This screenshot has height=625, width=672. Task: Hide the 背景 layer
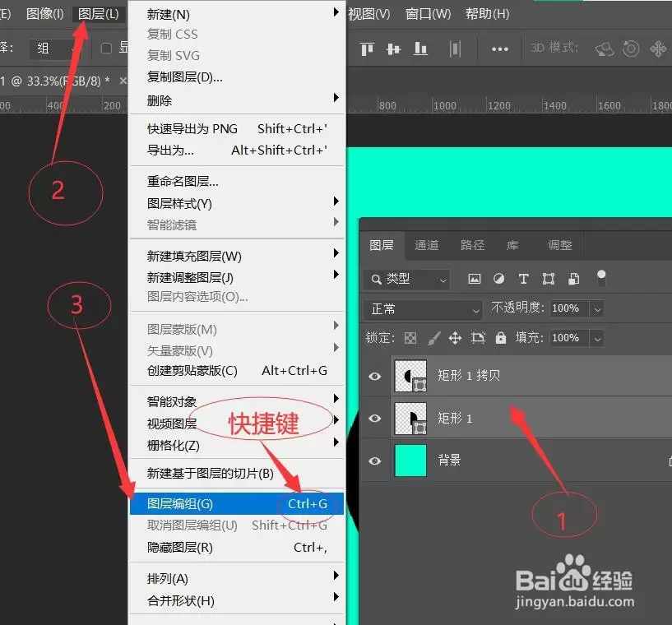(x=375, y=461)
